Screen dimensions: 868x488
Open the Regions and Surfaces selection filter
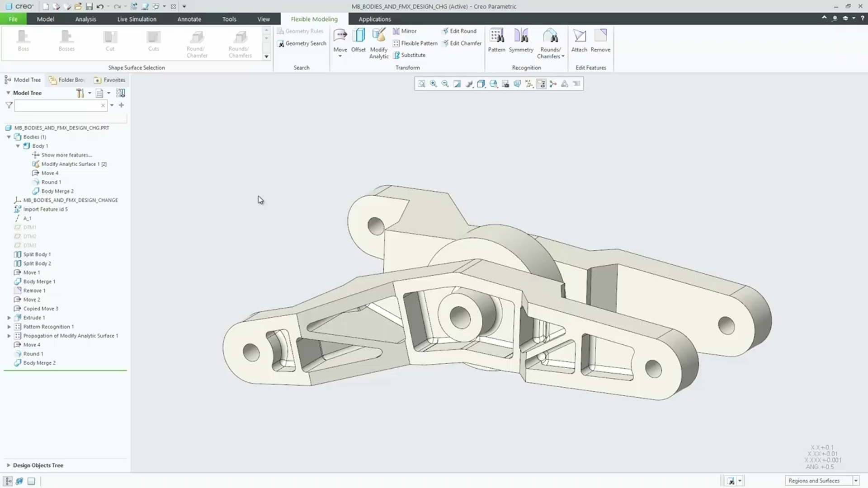[x=822, y=481]
